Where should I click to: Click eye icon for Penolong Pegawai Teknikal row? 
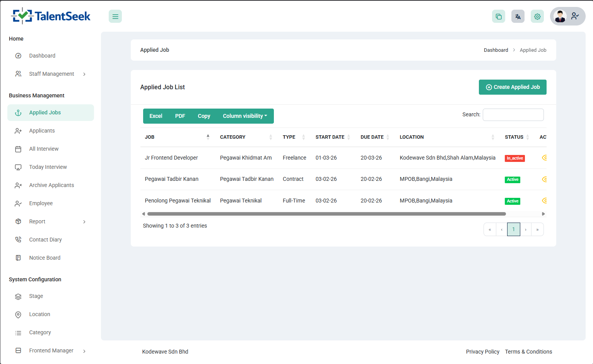tap(544, 201)
